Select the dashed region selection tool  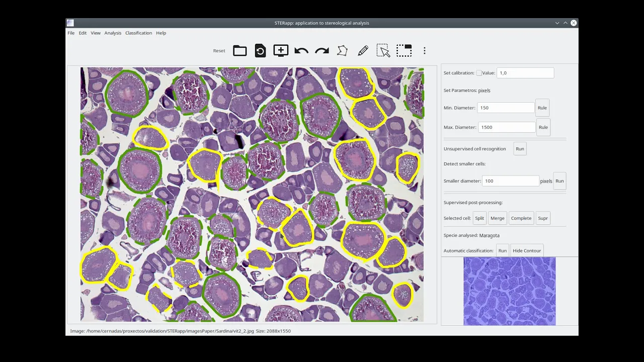(404, 51)
